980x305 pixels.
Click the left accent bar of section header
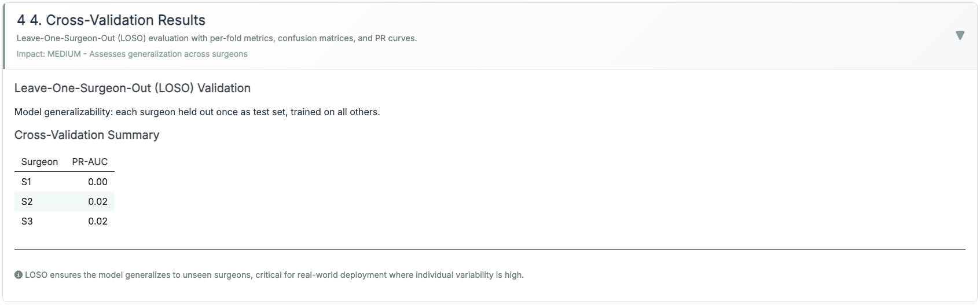click(x=4, y=36)
